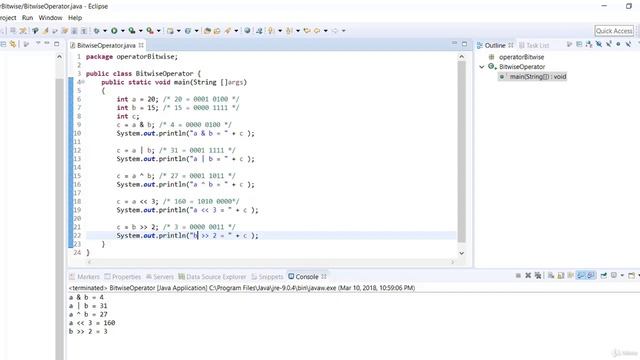Click Pin Console icon
Viewport: 640px width, 360px height.
point(604,276)
